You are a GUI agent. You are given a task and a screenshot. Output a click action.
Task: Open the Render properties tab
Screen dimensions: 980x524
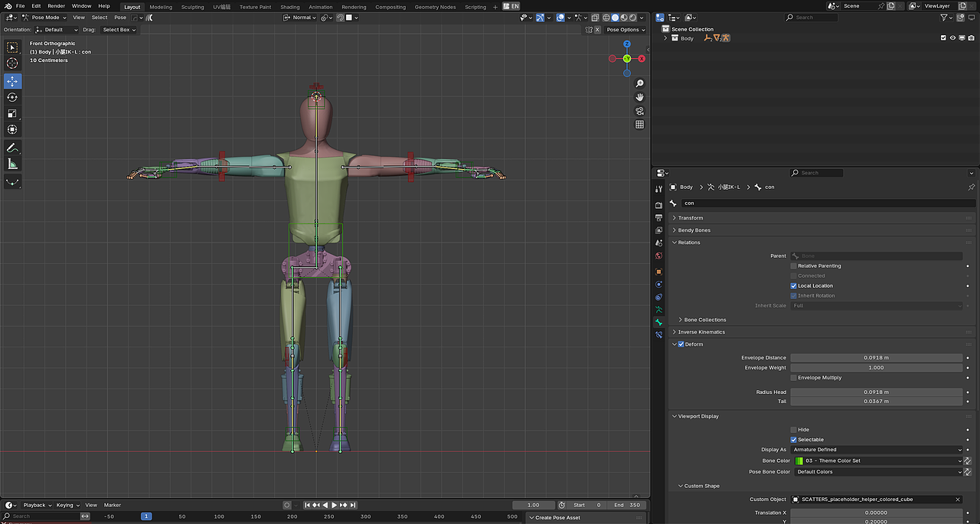coord(658,205)
